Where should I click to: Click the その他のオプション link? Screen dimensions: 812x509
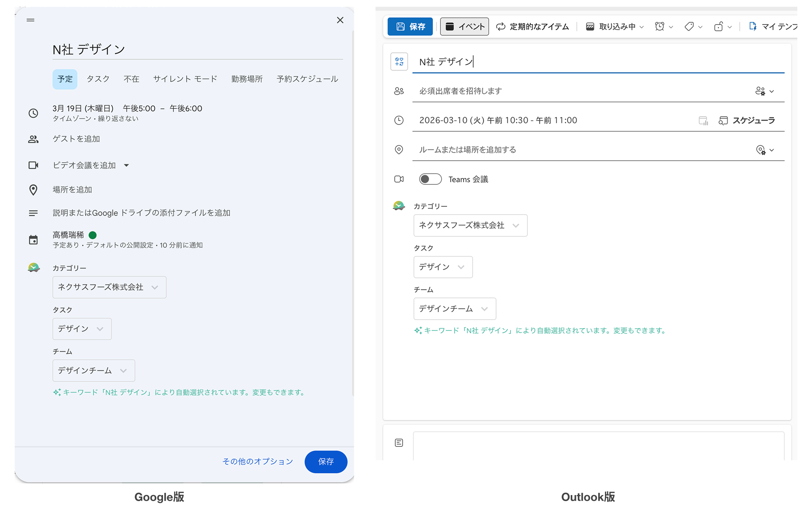pos(257,462)
